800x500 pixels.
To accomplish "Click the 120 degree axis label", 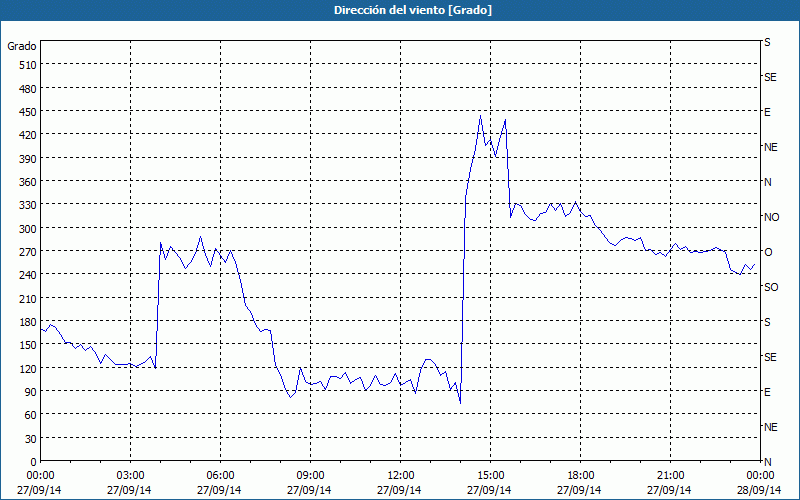I will [x=28, y=368].
